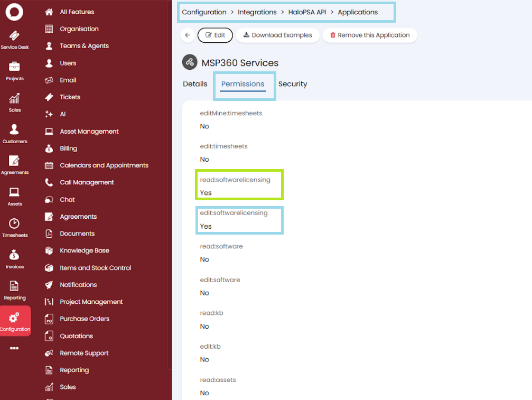The height and width of the screenshot is (400, 532).
Task: Open the Sales item in configuration menu
Action: tap(68, 387)
